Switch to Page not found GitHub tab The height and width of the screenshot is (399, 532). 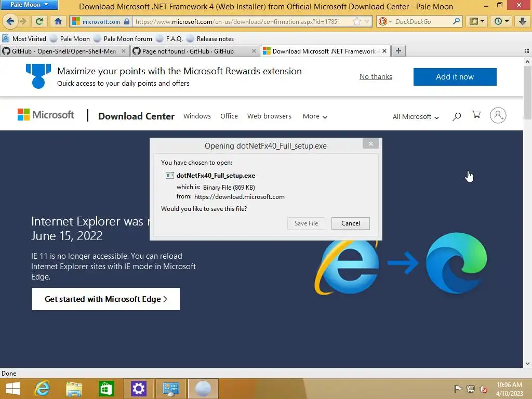(188, 51)
